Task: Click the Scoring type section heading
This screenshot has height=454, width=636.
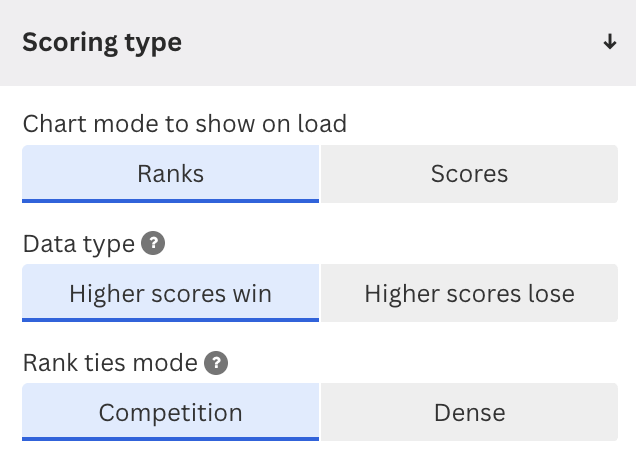Action: (102, 43)
